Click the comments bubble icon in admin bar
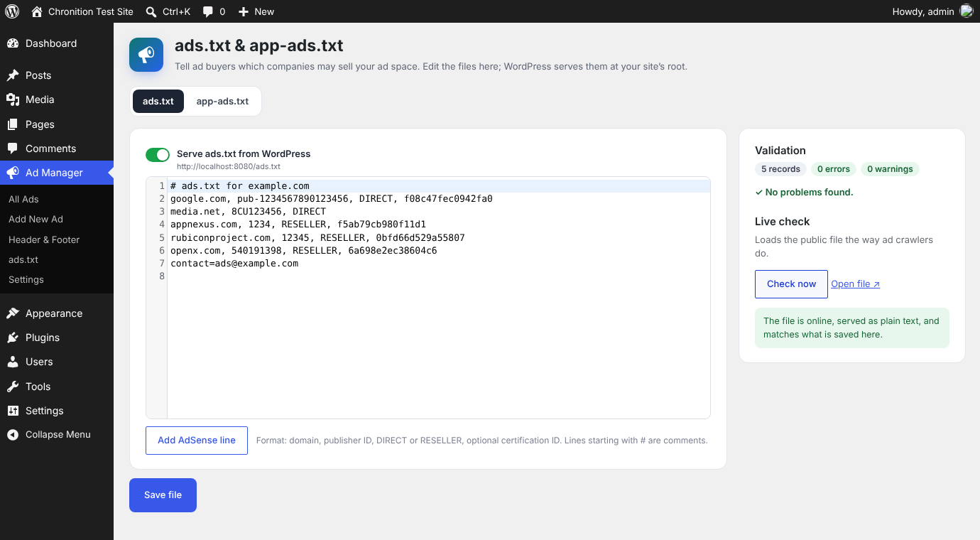The width and height of the screenshot is (980, 540). 208,11
